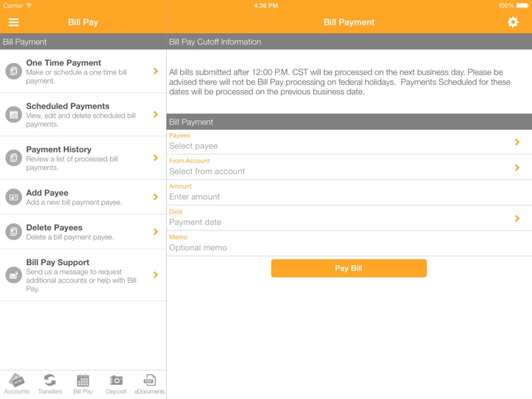
Task: Select the 'Select payee' field
Action: [x=349, y=142]
